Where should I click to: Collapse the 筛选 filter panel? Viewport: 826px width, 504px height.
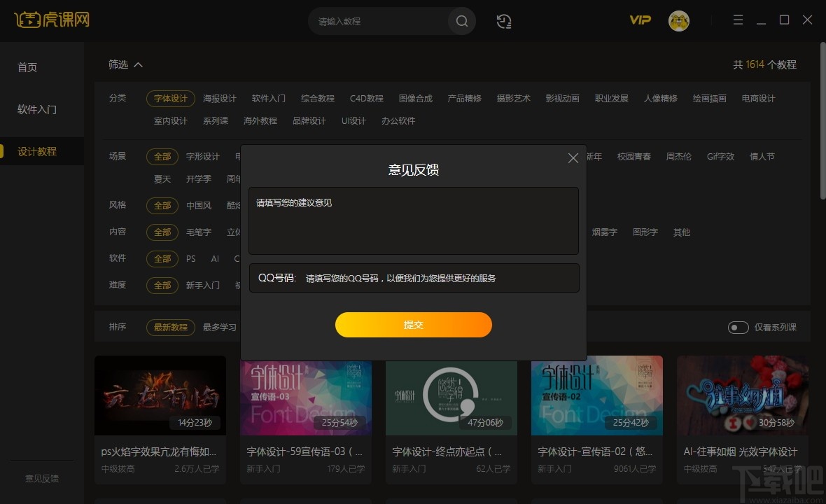[x=125, y=64]
